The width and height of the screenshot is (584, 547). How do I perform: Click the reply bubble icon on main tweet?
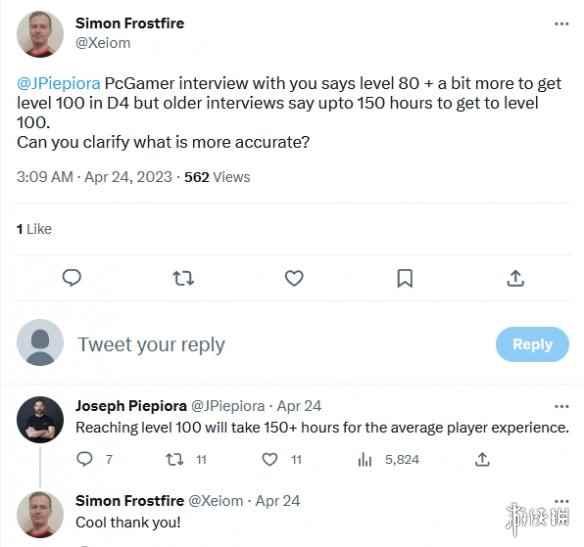point(72,278)
